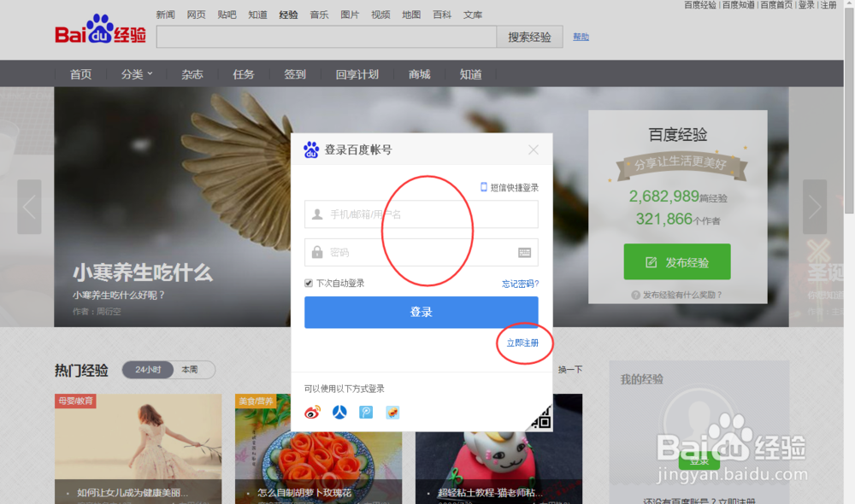Click the Baidu Jingyan logo
The image size is (855, 504).
pos(100,29)
